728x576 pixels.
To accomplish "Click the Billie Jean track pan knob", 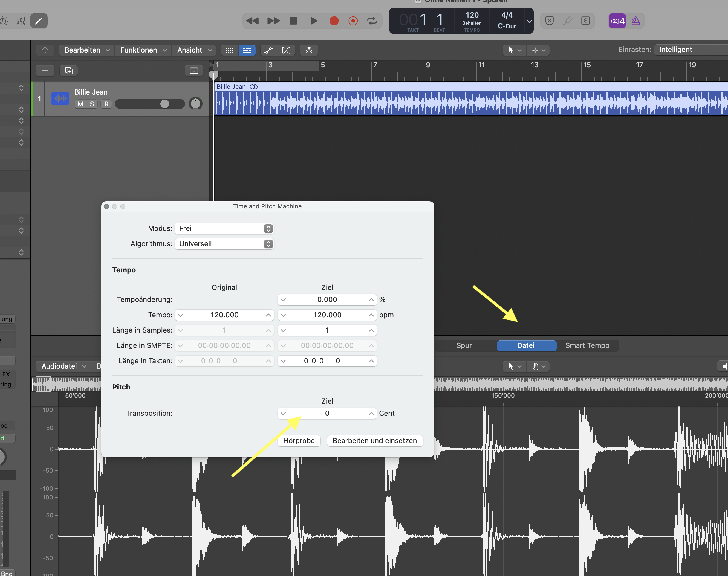I will [195, 104].
